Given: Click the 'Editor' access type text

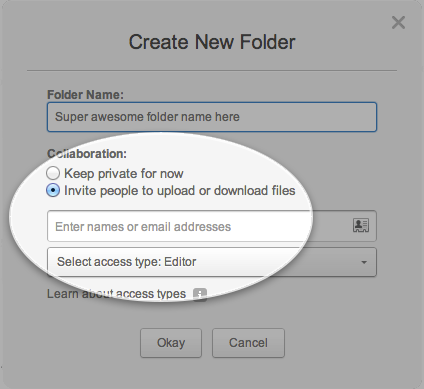Looking at the screenshot, I should coord(180,262).
